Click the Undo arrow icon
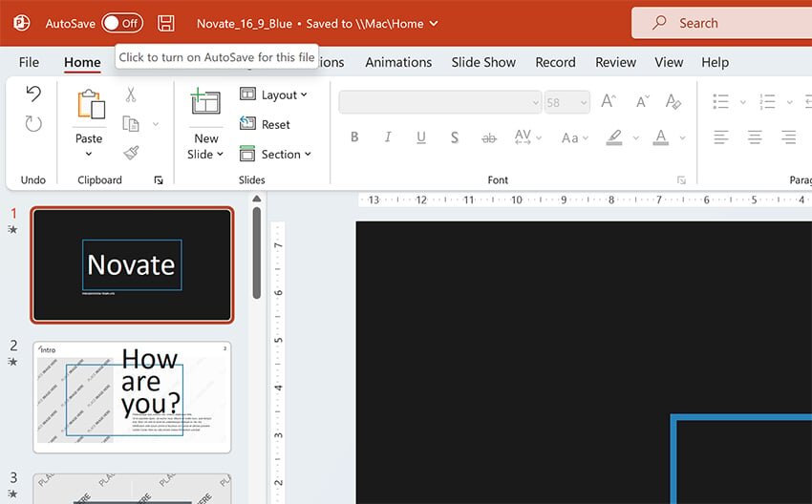 (33, 94)
